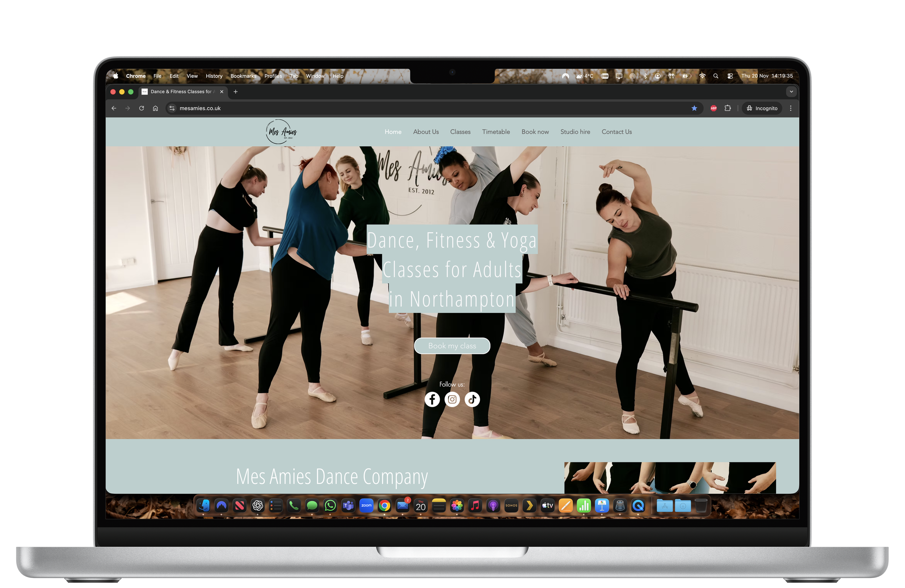Viewport: 905px width, 588px height.
Task: Open Spotlight search in menu bar
Action: click(716, 76)
